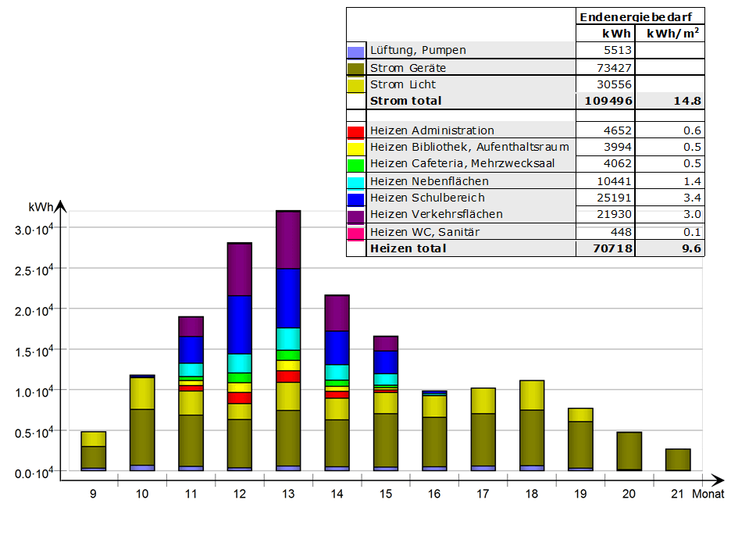Click the pink Heizen WC, Sanitär swatch

point(355,232)
